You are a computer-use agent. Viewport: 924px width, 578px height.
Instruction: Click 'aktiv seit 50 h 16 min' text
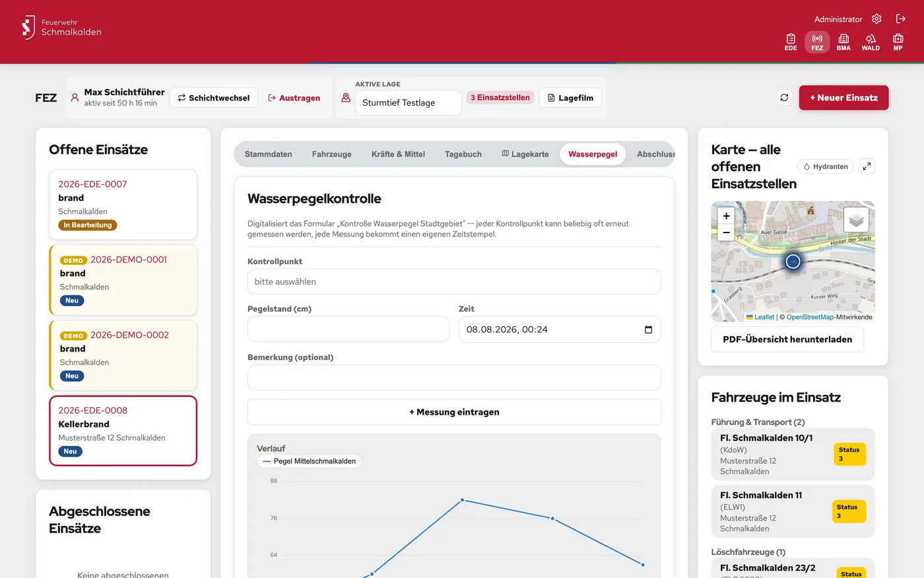point(121,103)
